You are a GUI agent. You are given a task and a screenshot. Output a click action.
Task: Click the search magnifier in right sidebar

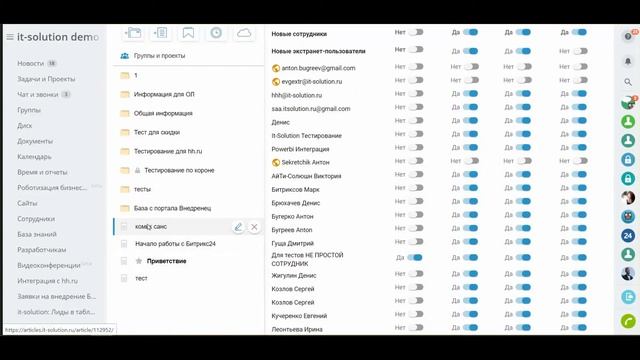(628, 82)
